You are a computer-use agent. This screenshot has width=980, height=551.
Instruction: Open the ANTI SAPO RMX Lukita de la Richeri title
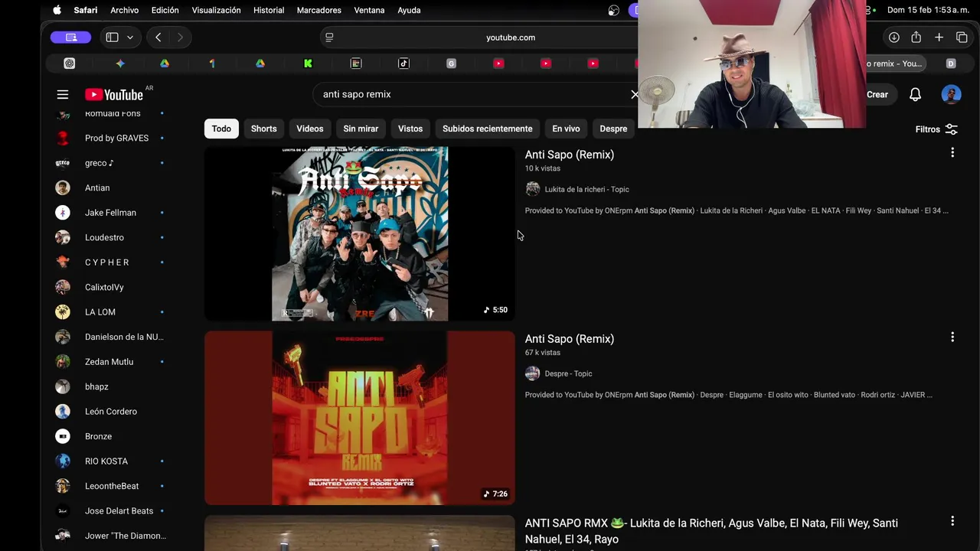coord(711,530)
